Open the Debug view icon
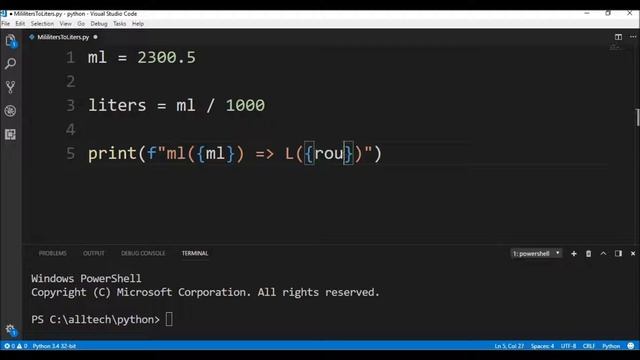640x360 pixels. point(11,111)
